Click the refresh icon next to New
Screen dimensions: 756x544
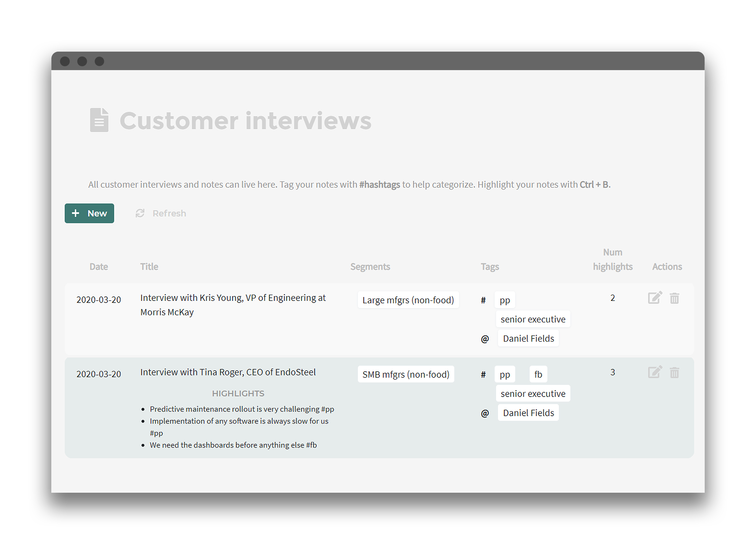pos(140,213)
